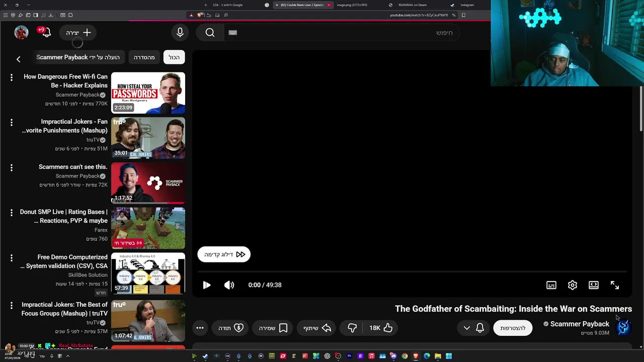Open 'Scammers can't see this.' video title
The image size is (644, 362).
73,167
